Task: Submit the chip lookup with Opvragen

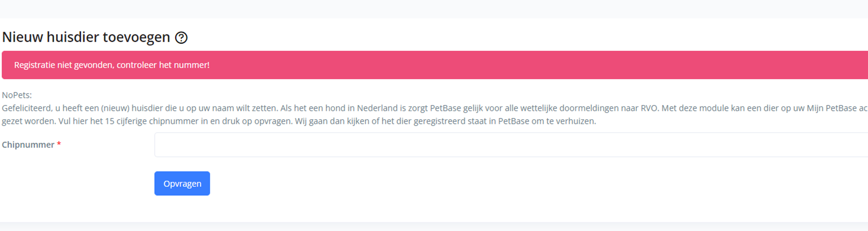Action: point(182,183)
